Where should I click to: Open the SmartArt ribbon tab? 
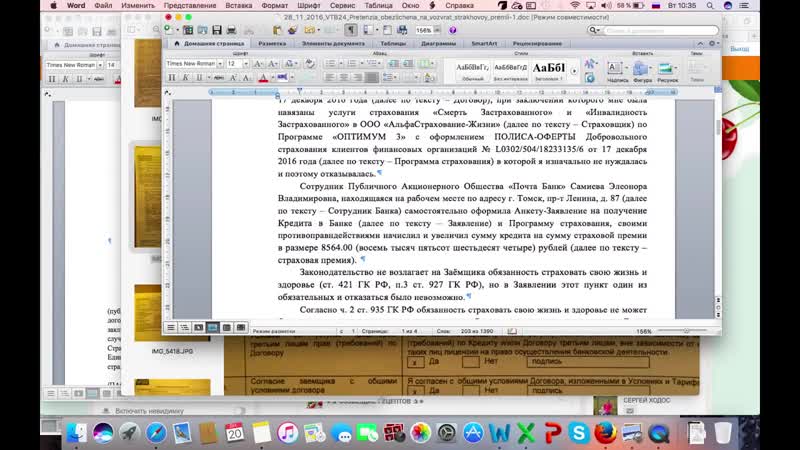(x=484, y=44)
